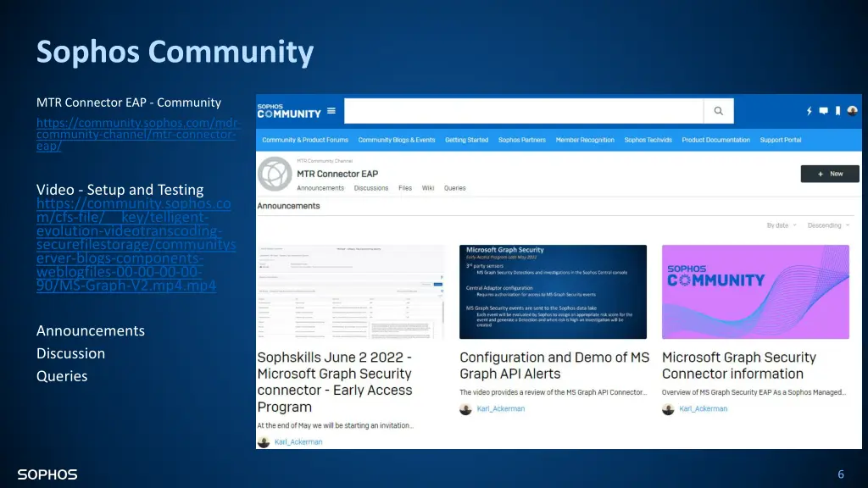
Task: Open the lightning bolt activity icon
Action: coord(809,111)
